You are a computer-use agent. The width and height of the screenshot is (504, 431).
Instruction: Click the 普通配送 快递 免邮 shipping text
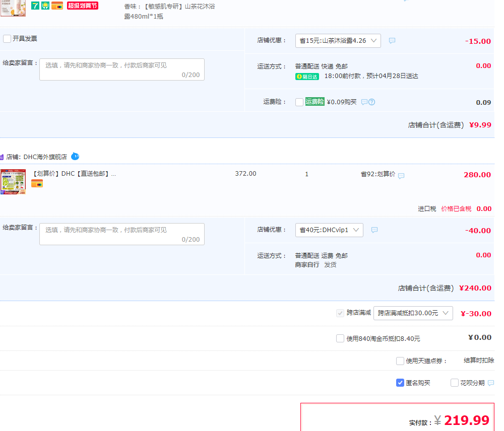pyautogui.click(x=322, y=66)
